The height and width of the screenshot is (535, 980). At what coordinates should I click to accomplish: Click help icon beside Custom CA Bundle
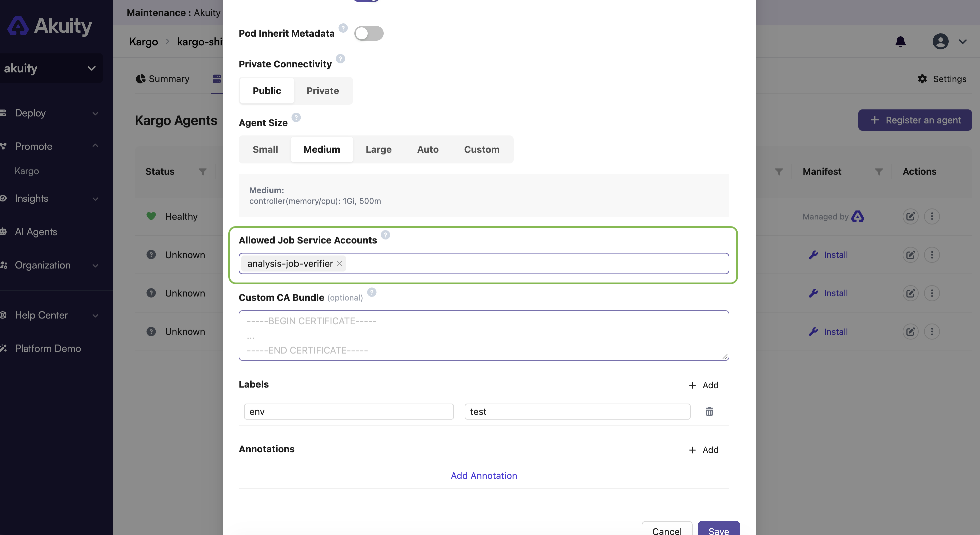(372, 292)
